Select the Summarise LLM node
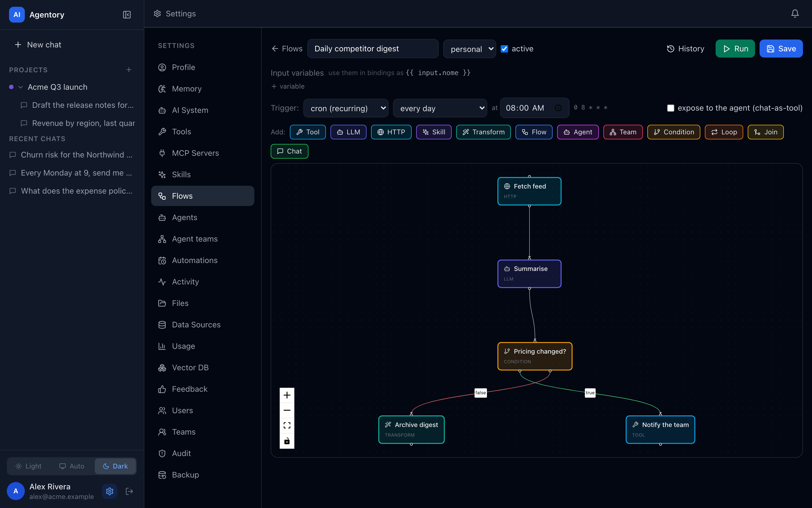This screenshot has width=812, height=508. click(529, 274)
